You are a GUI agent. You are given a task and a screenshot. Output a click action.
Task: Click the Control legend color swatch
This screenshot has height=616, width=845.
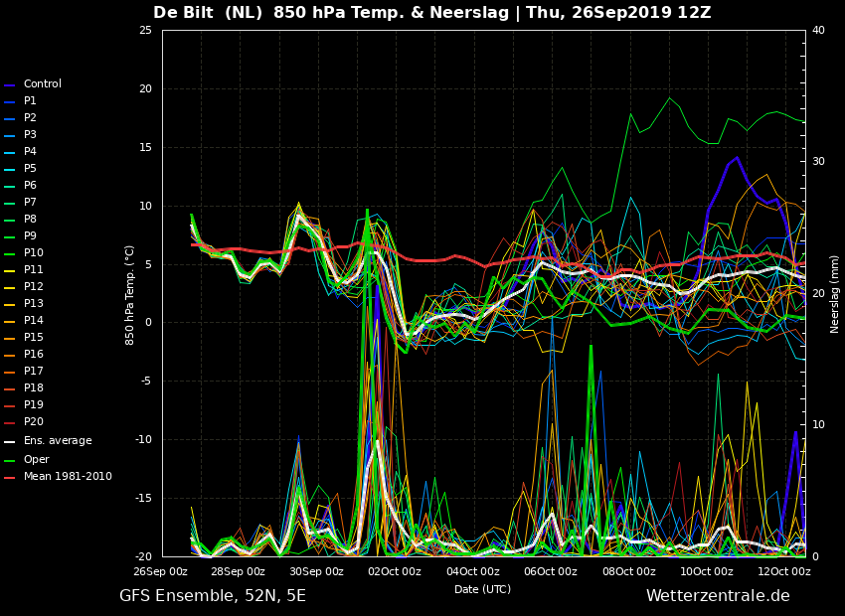point(9,85)
